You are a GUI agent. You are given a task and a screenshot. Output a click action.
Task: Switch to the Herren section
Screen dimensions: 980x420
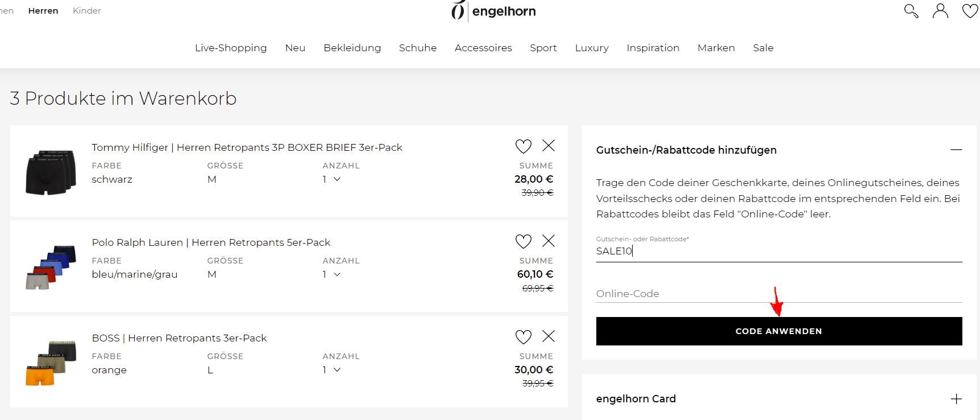click(43, 10)
